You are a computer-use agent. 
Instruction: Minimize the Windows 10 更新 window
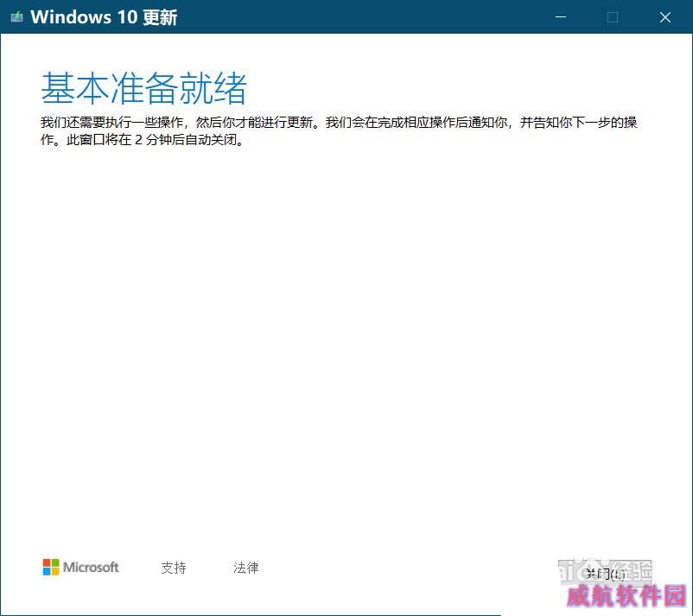561,17
